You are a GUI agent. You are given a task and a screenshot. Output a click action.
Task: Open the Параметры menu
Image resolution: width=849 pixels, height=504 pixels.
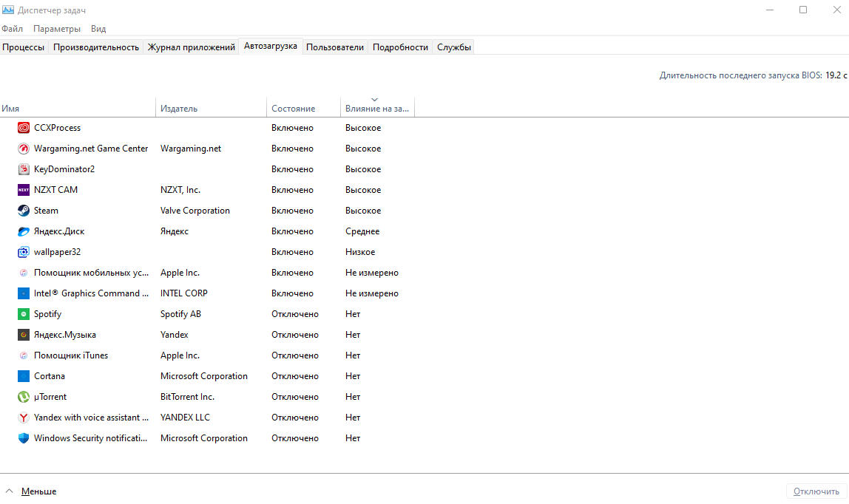57,29
